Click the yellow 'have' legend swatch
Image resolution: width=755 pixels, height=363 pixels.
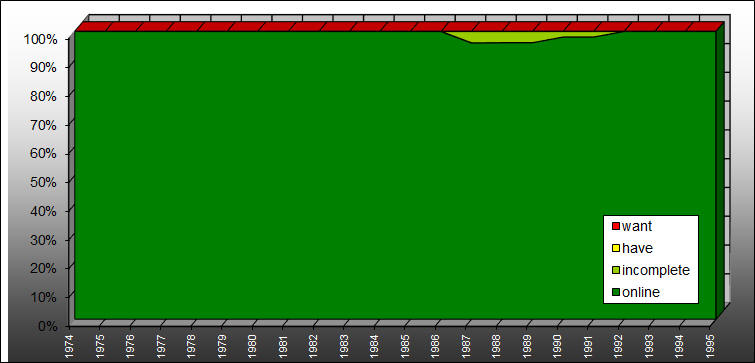(615, 248)
